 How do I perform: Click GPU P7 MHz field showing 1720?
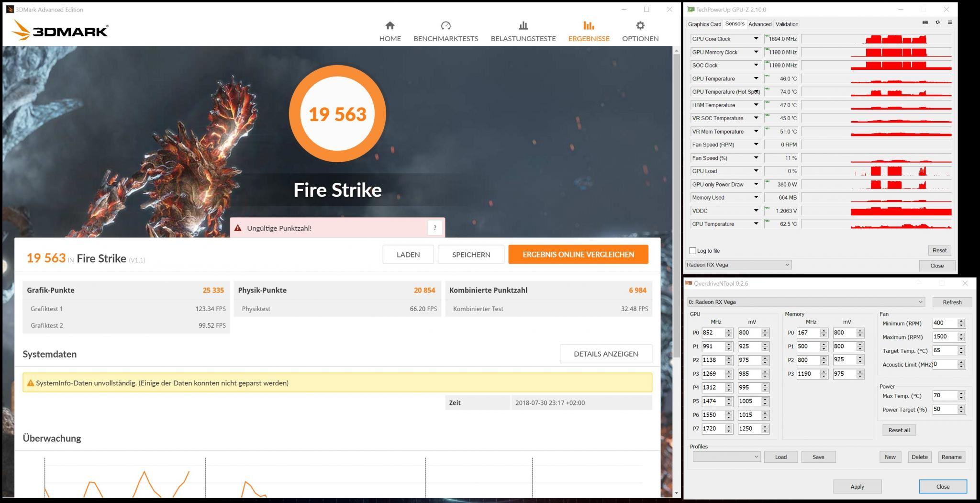point(713,429)
